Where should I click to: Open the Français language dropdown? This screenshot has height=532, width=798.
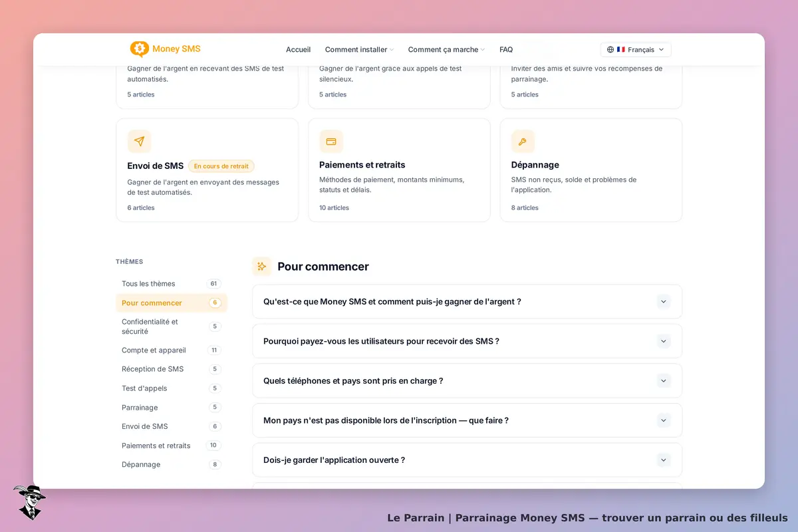click(636, 50)
